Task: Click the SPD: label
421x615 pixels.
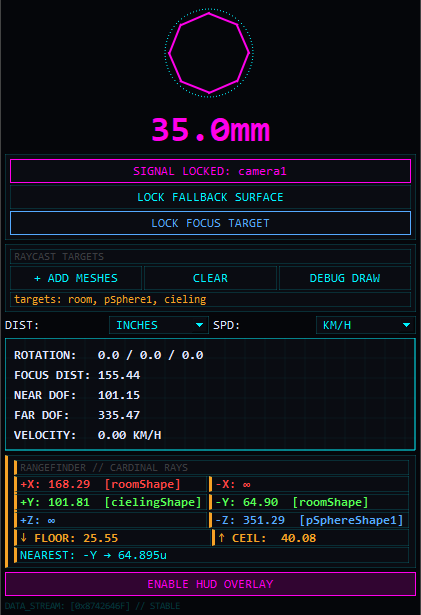Action: click(226, 325)
